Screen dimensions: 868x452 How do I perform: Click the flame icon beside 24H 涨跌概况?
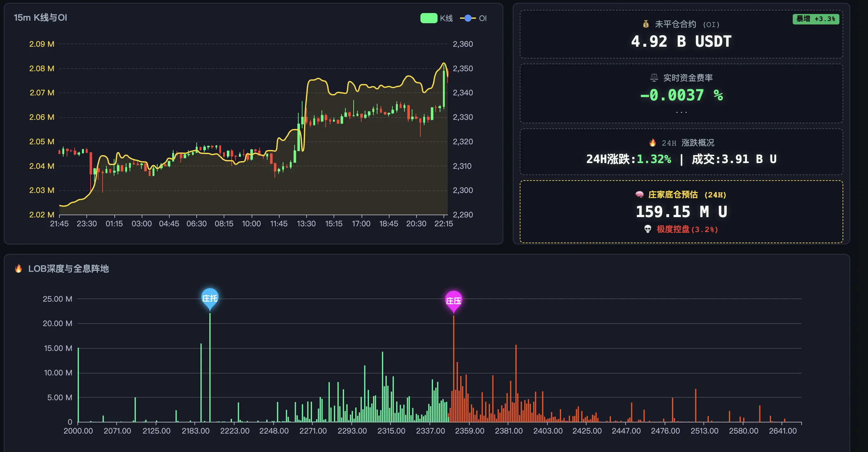[652, 143]
